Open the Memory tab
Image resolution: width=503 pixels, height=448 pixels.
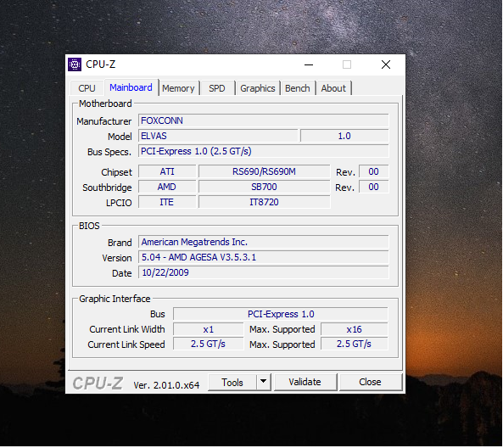pos(178,88)
